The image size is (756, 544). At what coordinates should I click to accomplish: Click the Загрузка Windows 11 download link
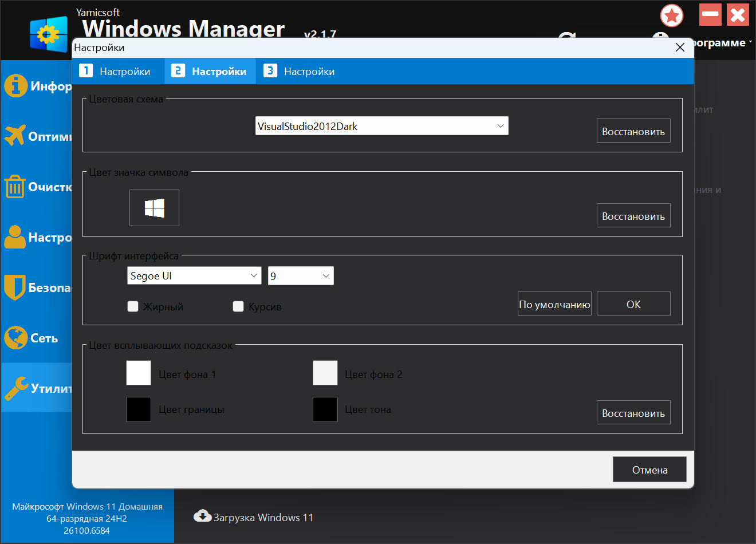tap(254, 517)
